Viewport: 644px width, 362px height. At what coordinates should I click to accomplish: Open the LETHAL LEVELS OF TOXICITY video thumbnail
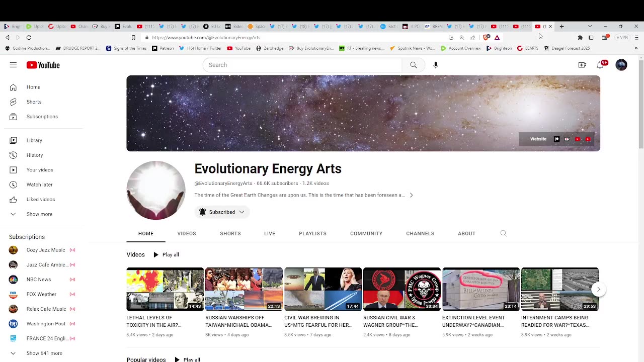click(165, 289)
